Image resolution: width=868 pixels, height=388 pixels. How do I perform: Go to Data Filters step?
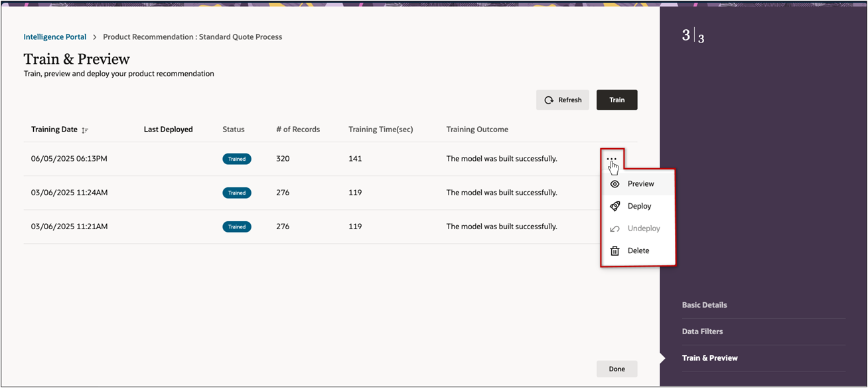pyautogui.click(x=702, y=332)
